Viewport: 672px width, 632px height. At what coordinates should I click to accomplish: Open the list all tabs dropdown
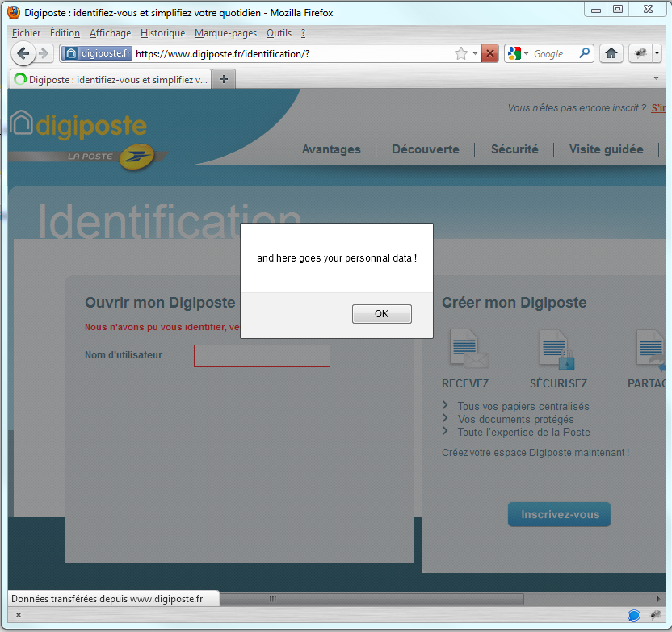(x=656, y=79)
